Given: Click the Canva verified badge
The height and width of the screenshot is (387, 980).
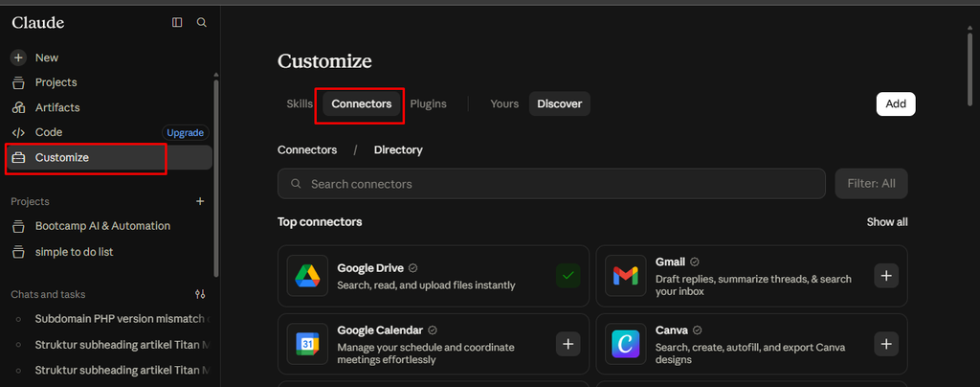Looking at the screenshot, I should tap(698, 330).
